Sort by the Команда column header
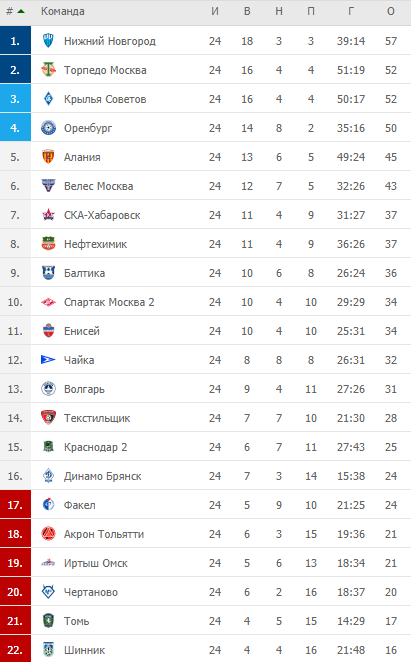Screen dimensions: 411x662 (63, 11)
